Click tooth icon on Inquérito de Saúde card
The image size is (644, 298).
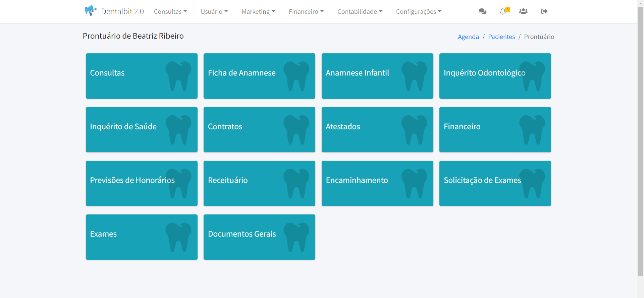178,130
